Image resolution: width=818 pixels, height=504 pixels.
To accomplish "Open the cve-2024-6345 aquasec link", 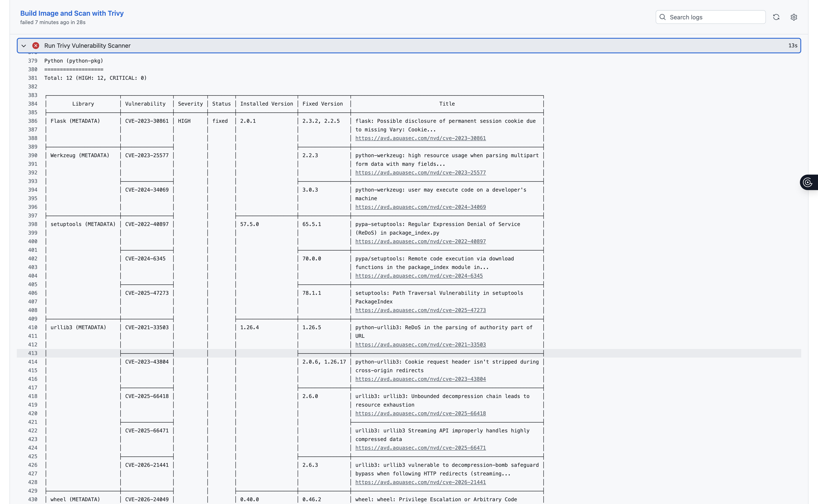I will 419,276.
